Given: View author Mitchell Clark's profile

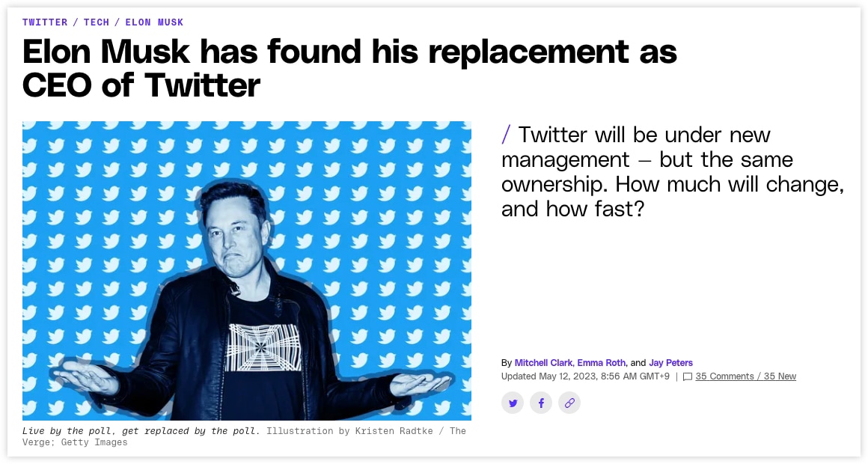Looking at the screenshot, I should (543, 363).
